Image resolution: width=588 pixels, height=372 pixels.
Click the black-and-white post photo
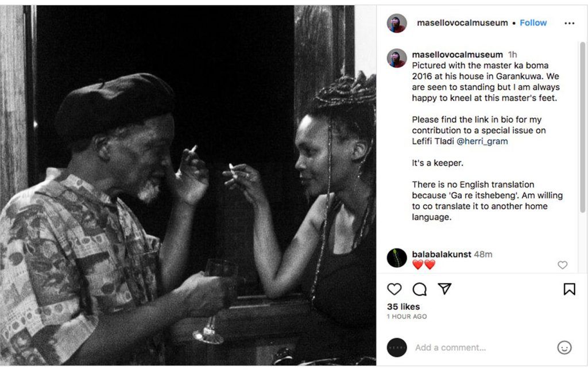[x=188, y=185]
